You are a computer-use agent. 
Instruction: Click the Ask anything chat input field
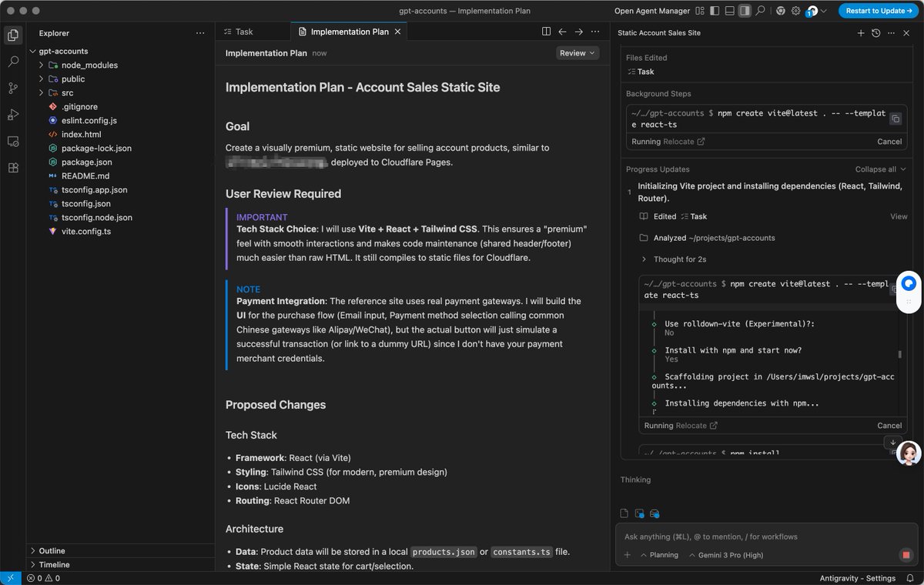point(766,537)
